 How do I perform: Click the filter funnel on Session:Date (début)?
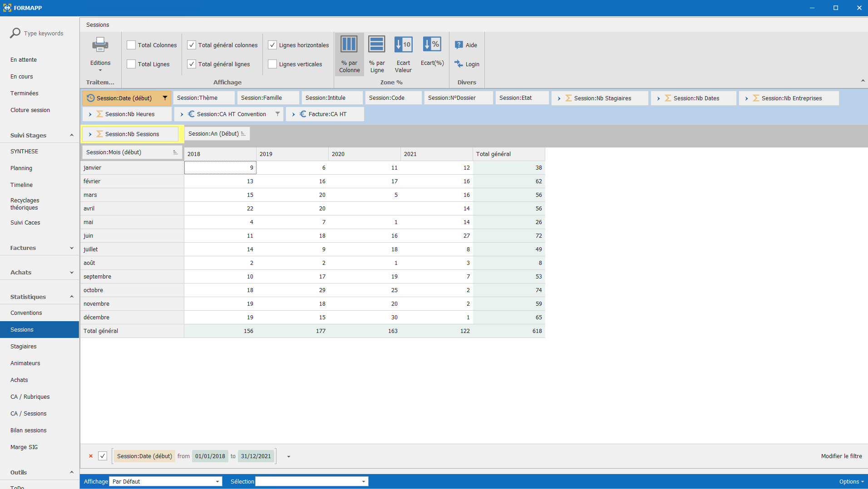[x=165, y=98]
